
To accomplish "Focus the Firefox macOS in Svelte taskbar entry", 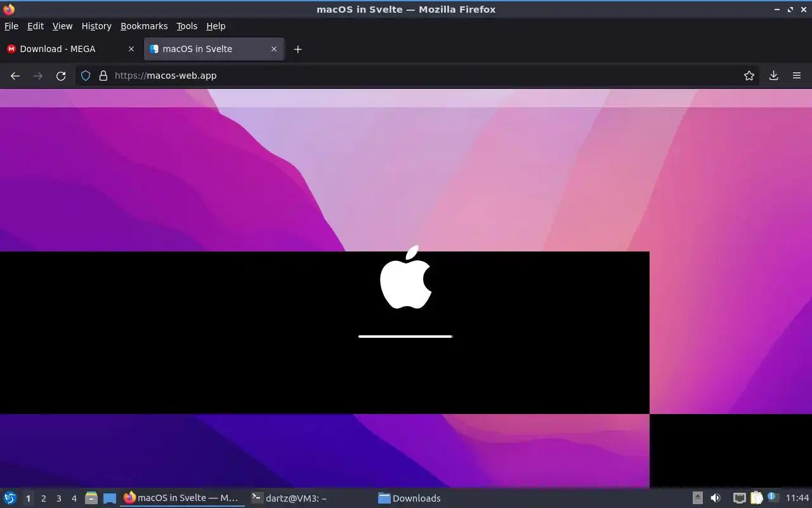I will (183, 498).
